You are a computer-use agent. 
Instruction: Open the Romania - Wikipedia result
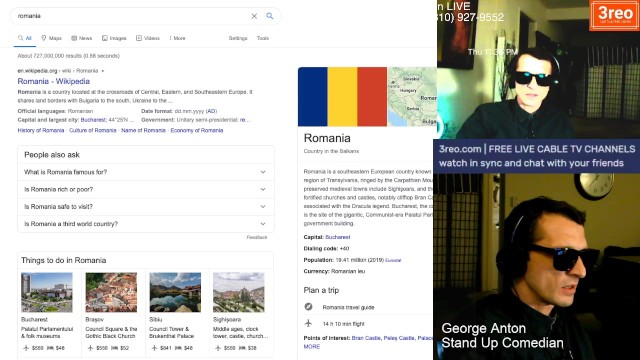click(x=53, y=81)
